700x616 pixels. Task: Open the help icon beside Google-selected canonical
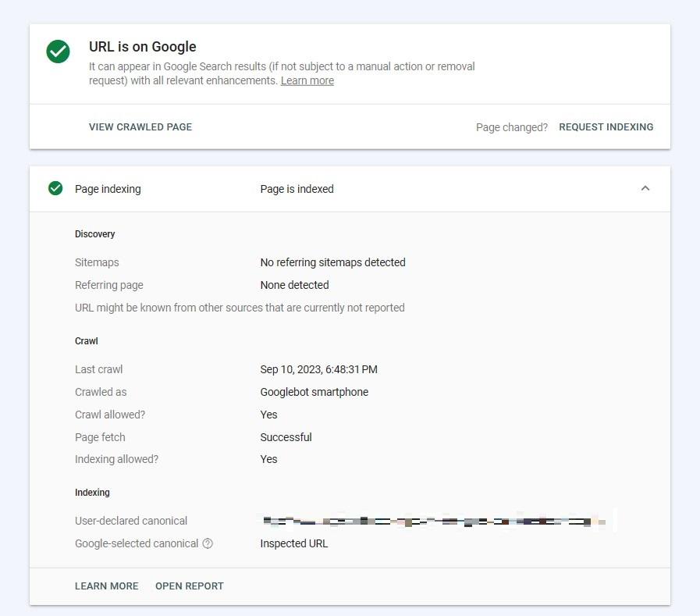pos(208,543)
